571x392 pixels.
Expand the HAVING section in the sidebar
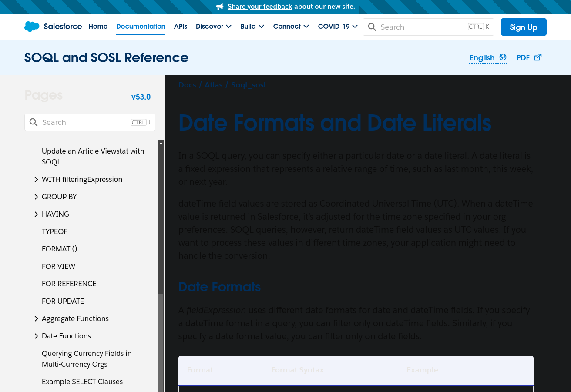pos(36,214)
